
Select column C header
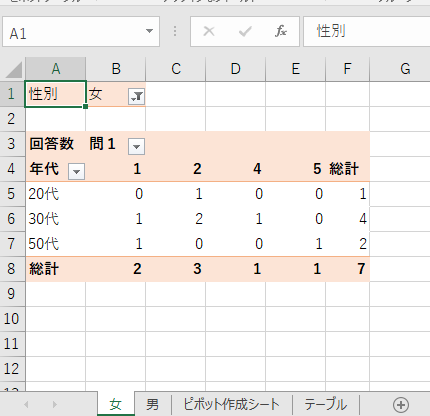tap(176, 69)
